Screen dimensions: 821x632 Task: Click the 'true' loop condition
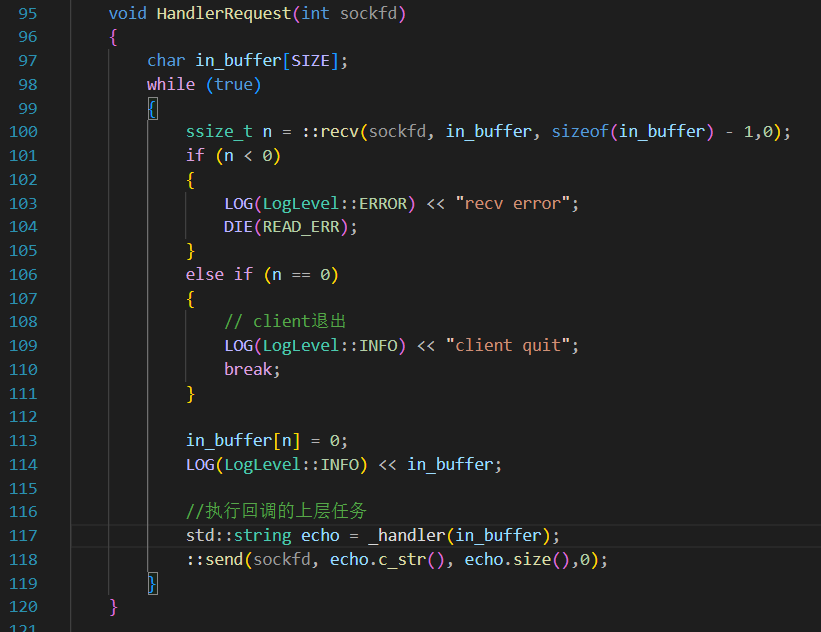pos(234,84)
